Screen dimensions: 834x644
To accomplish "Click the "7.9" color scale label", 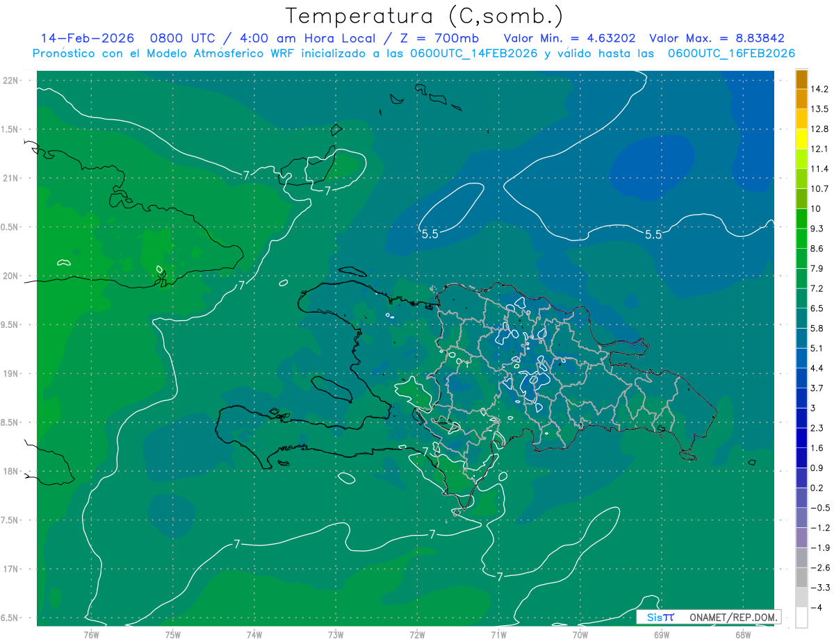I will [x=817, y=269].
